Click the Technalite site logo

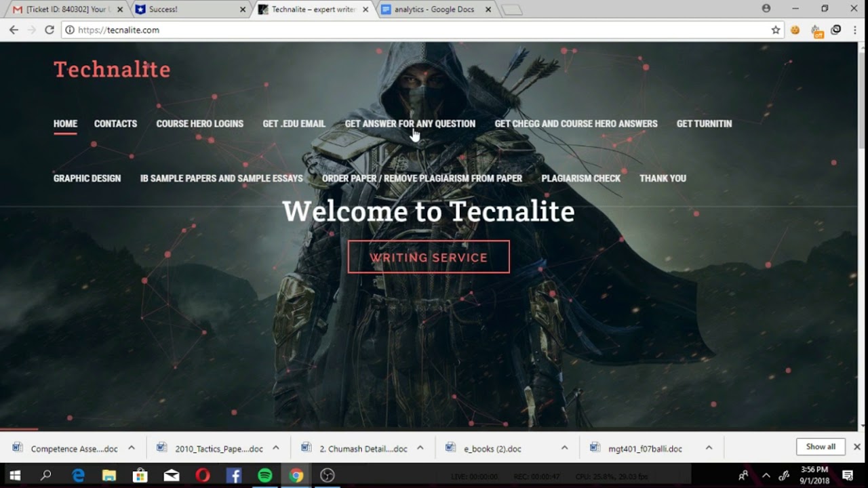(112, 69)
